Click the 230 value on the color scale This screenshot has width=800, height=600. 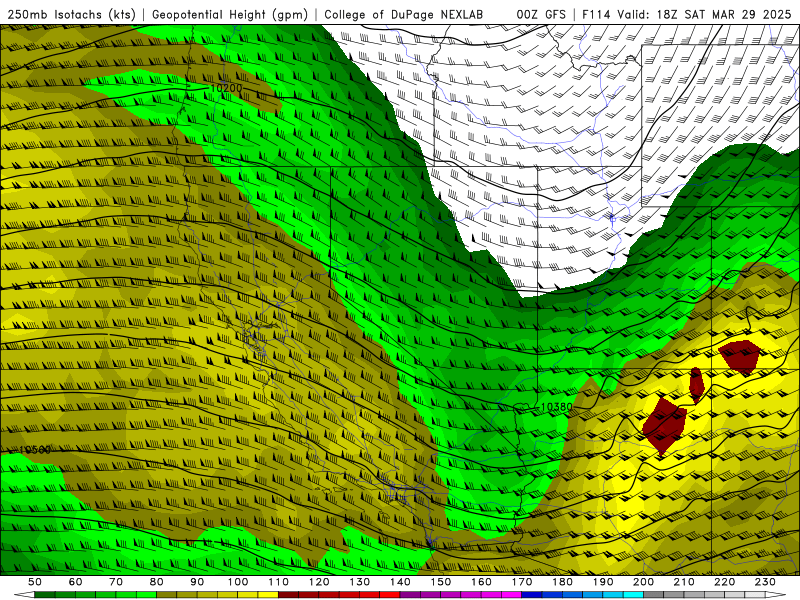(765, 582)
